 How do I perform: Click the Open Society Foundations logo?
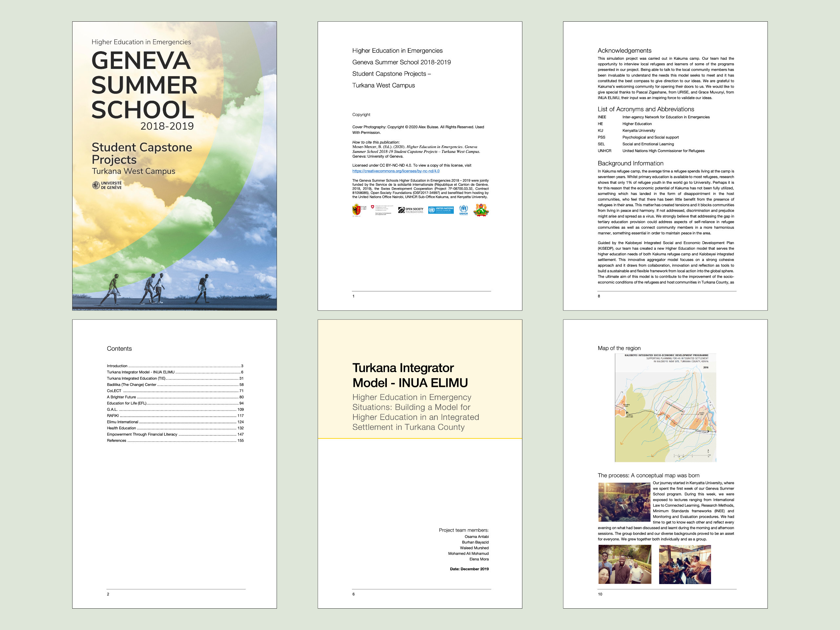[x=410, y=210]
